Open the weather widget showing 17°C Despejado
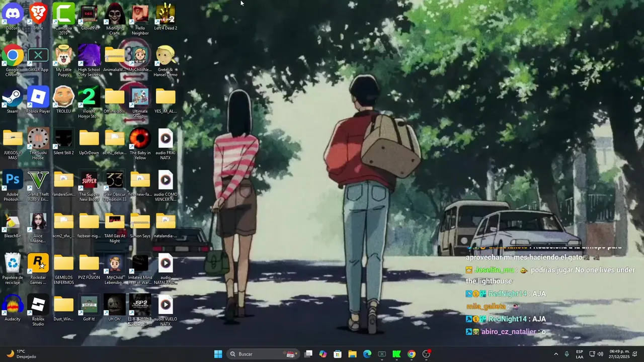The image size is (644, 362). [x=22, y=354]
